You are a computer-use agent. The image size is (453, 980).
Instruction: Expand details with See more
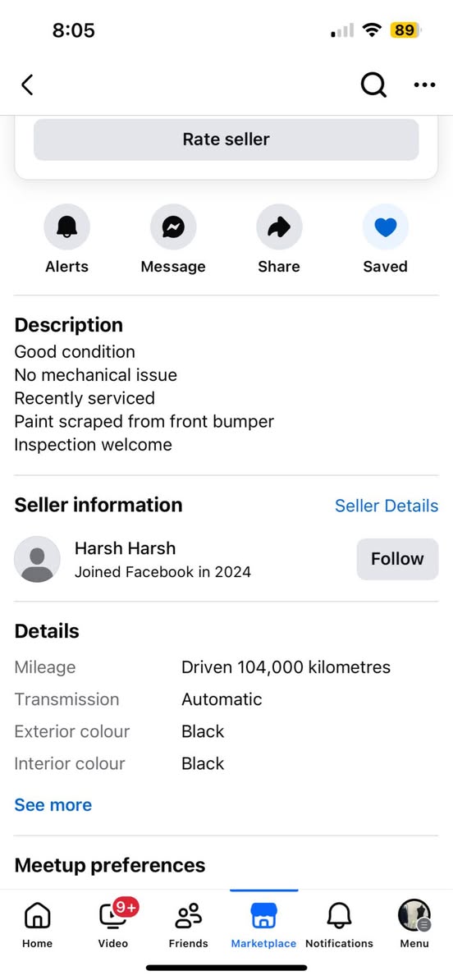[x=53, y=804]
